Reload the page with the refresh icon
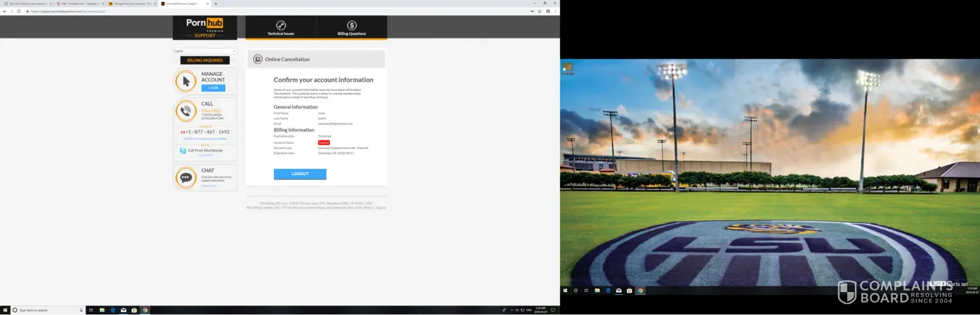Image resolution: width=980 pixels, height=315 pixels. (19, 11)
